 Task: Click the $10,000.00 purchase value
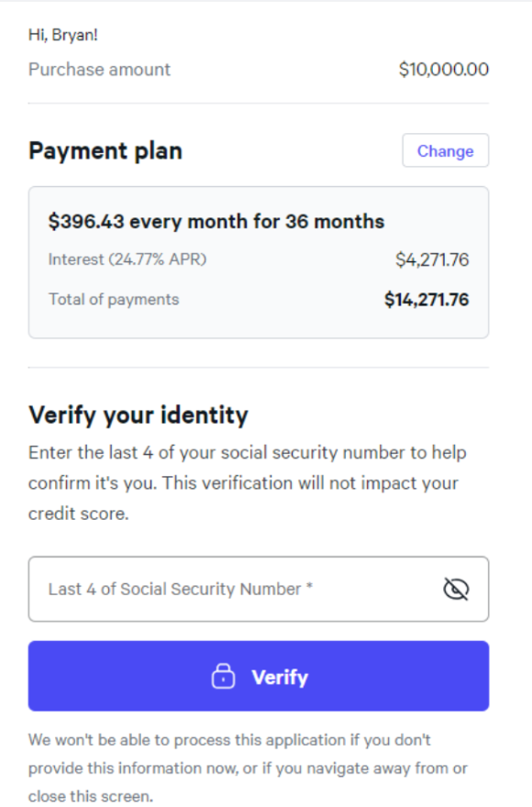(443, 70)
